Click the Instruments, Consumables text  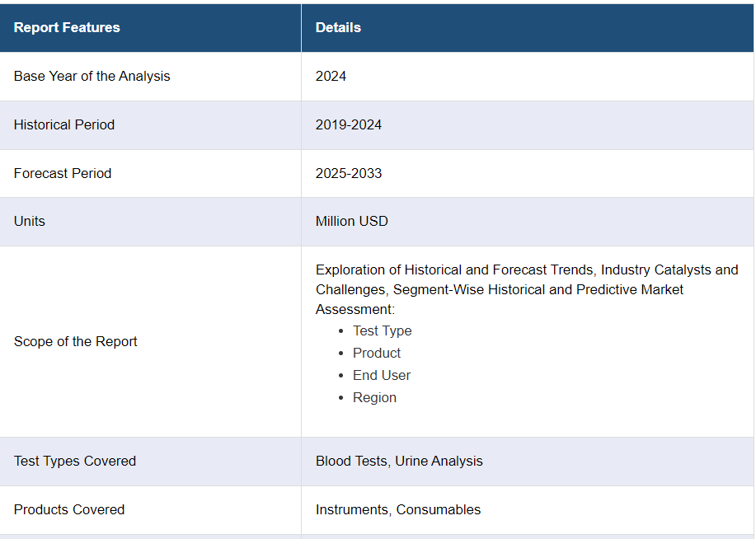398,509
